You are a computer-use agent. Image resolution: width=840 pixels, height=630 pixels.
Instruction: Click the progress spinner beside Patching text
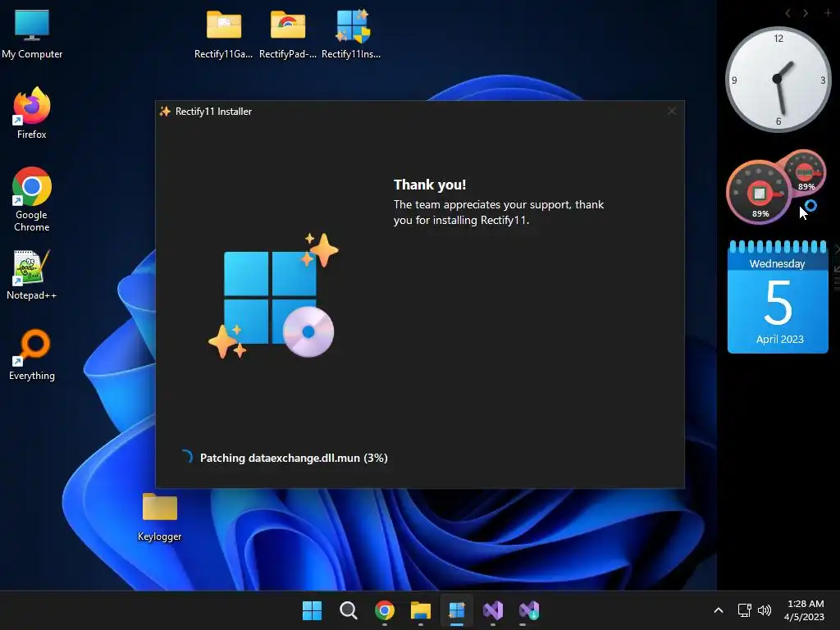186,457
